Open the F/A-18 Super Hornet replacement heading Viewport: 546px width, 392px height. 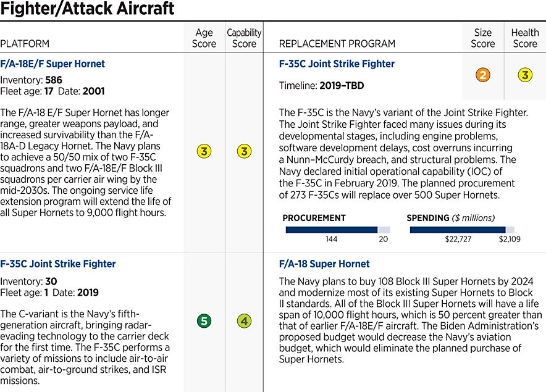324,264
